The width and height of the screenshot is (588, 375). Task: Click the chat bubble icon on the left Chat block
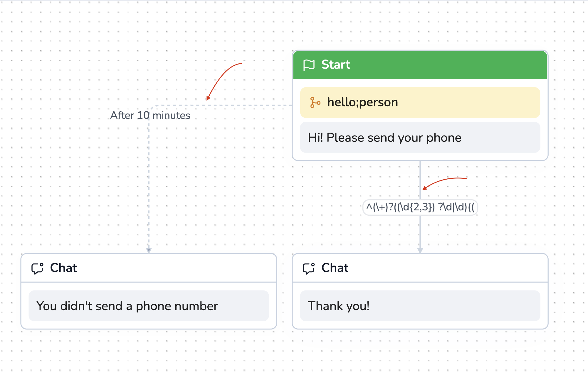click(37, 268)
